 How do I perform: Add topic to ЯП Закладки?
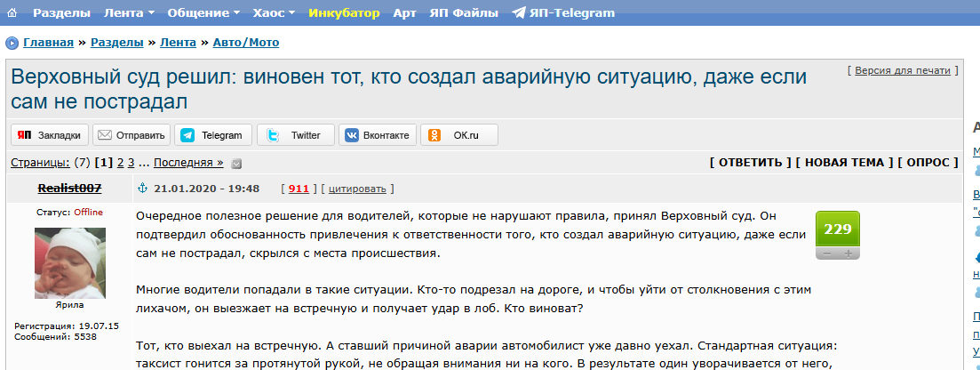pyautogui.click(x=50, y=134)
